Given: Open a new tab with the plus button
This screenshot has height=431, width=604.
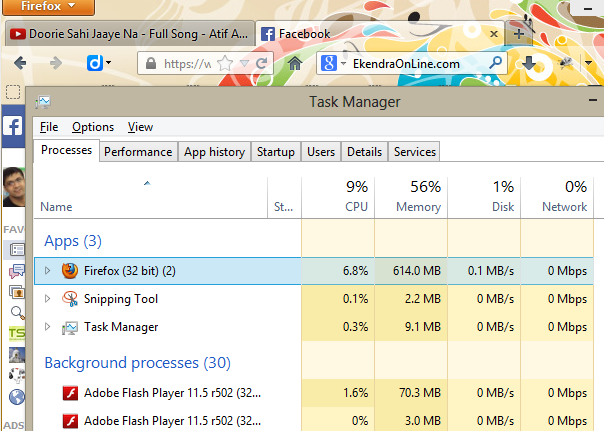Looking at the screenshot, I should pos(518,34).
